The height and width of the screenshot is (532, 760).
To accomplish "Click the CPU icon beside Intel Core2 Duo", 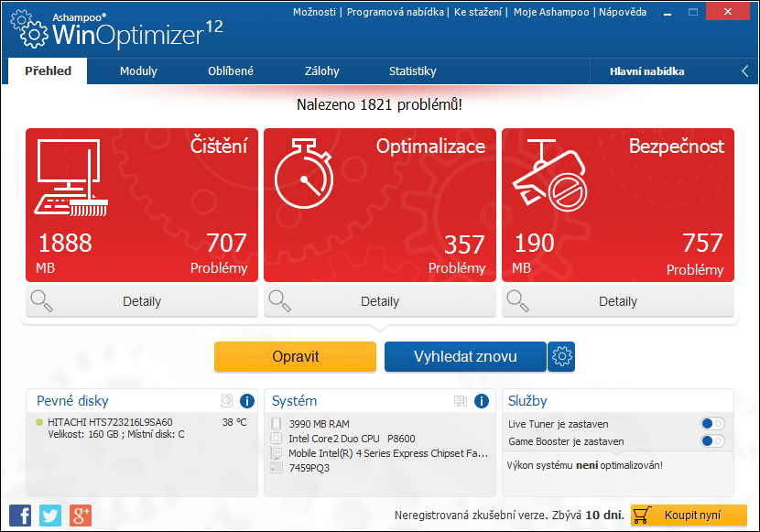I will 277,439.
